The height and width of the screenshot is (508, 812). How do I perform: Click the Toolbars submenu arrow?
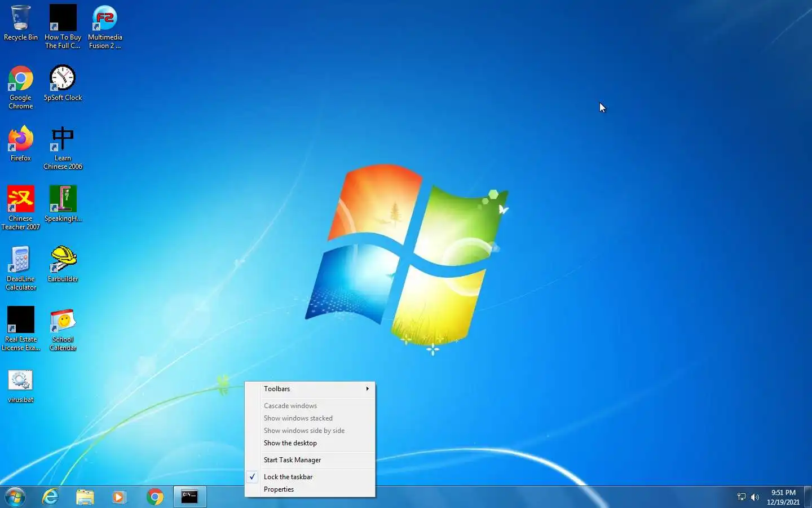pyautogui.click(x=367, y=389)
